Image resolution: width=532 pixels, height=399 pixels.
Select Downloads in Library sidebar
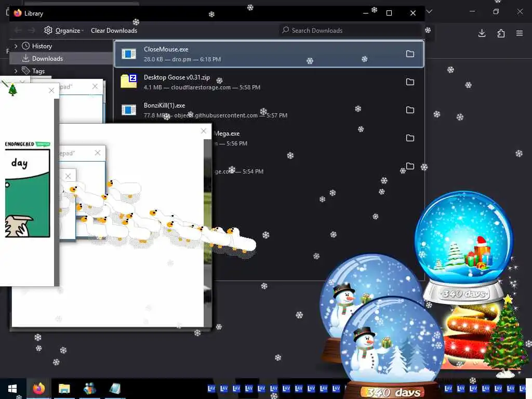tap(47, 58)
